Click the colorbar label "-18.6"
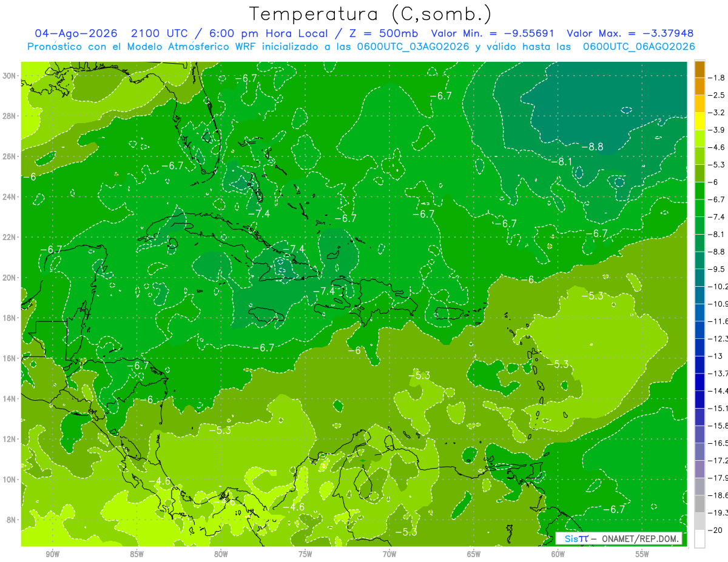This screenshot has height=562, width=728. coord(718,495)
